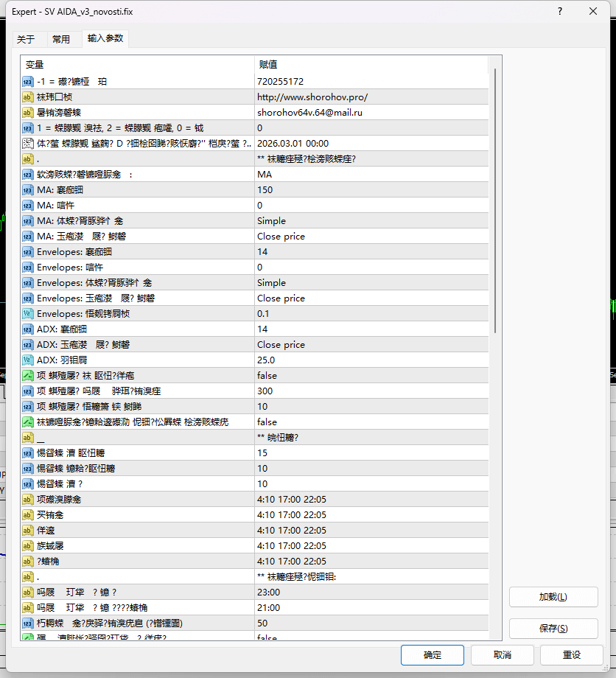This screenshot has height=678, width=616.
Task: Click the 变量 column header
Action: click(138, 65)
